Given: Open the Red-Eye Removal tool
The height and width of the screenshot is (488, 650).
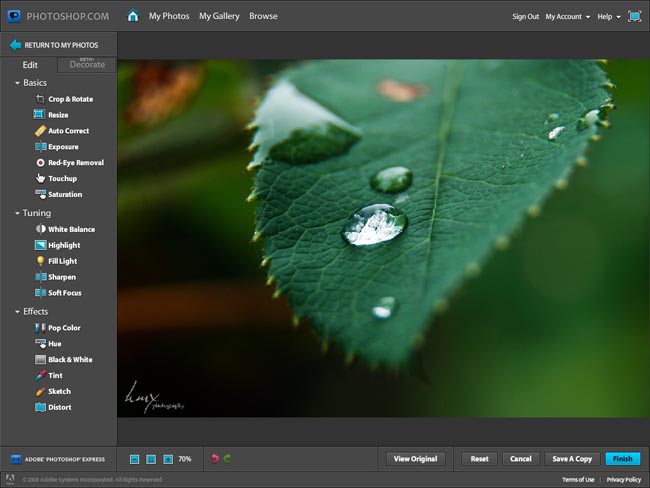Looking at the screenshot, I should pyautogui.click(x=75, y=162).
